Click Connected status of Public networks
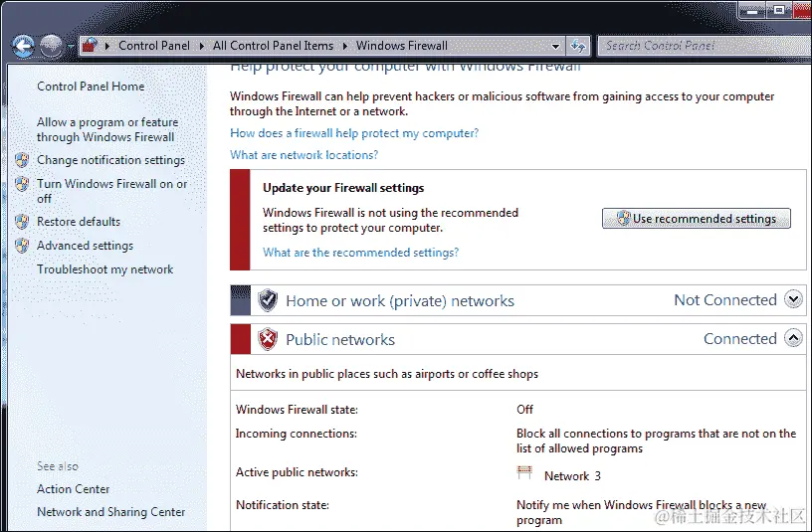The height and width of the screenshot is (532, 812). point(740,339)
